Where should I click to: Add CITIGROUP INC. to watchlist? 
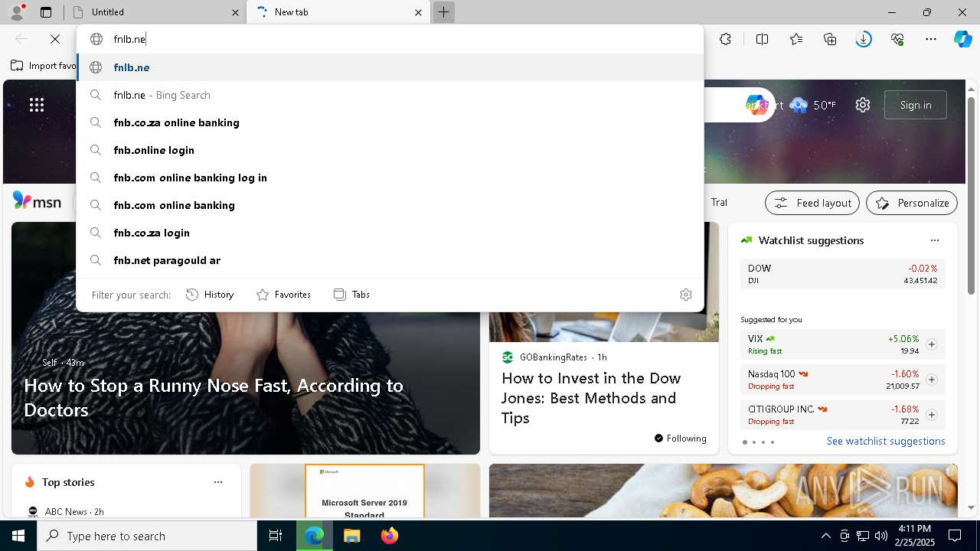931,415
